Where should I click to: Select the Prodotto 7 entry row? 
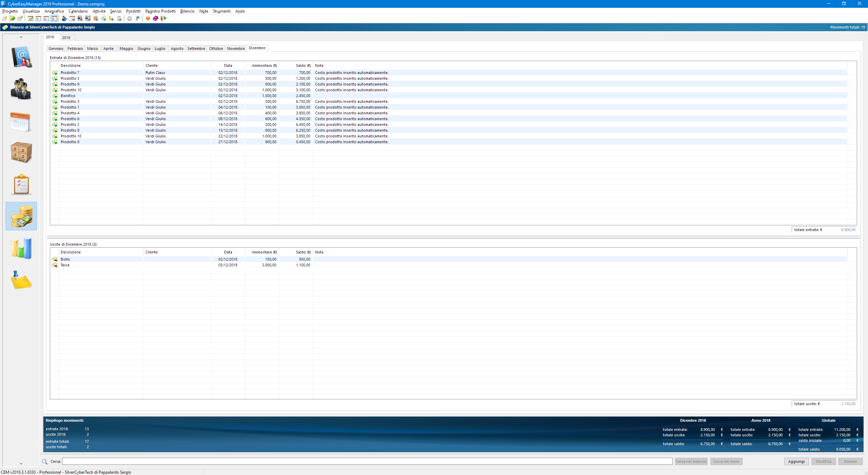[449, 73]
